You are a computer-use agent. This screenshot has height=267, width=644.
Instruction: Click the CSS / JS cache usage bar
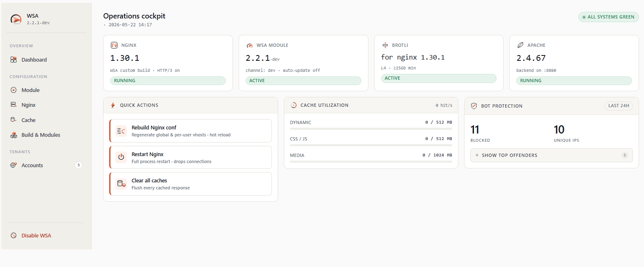pyautogui.click(x=371, y=145)
